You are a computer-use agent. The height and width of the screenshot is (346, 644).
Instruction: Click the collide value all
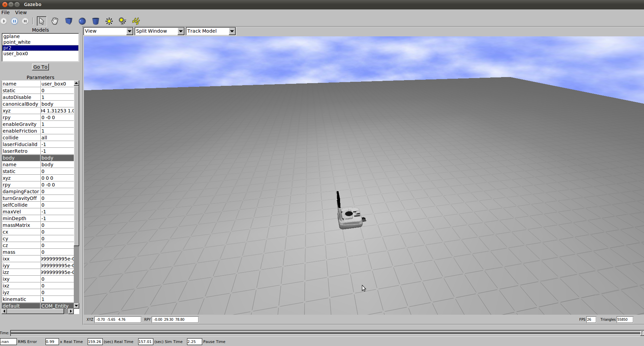point(57,138)
